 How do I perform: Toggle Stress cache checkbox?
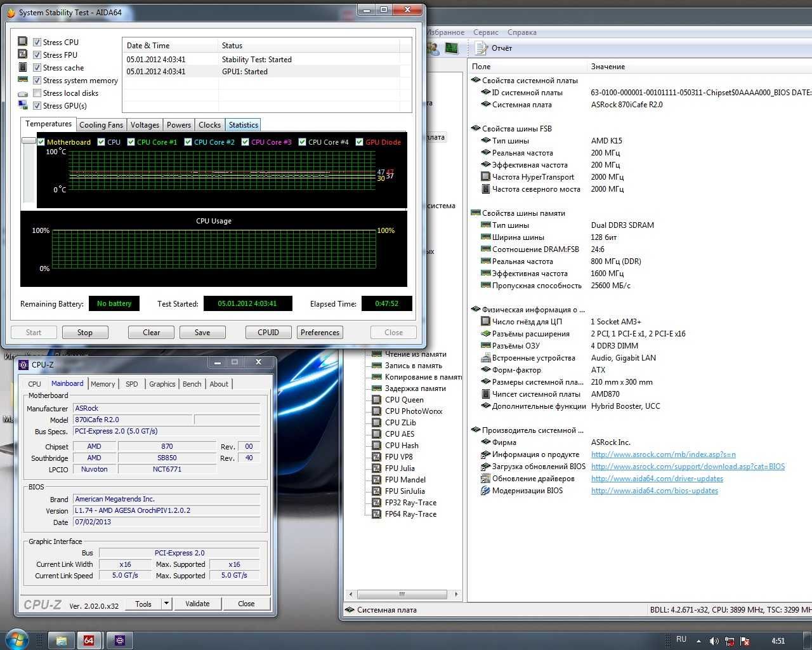tap(37, 68)
